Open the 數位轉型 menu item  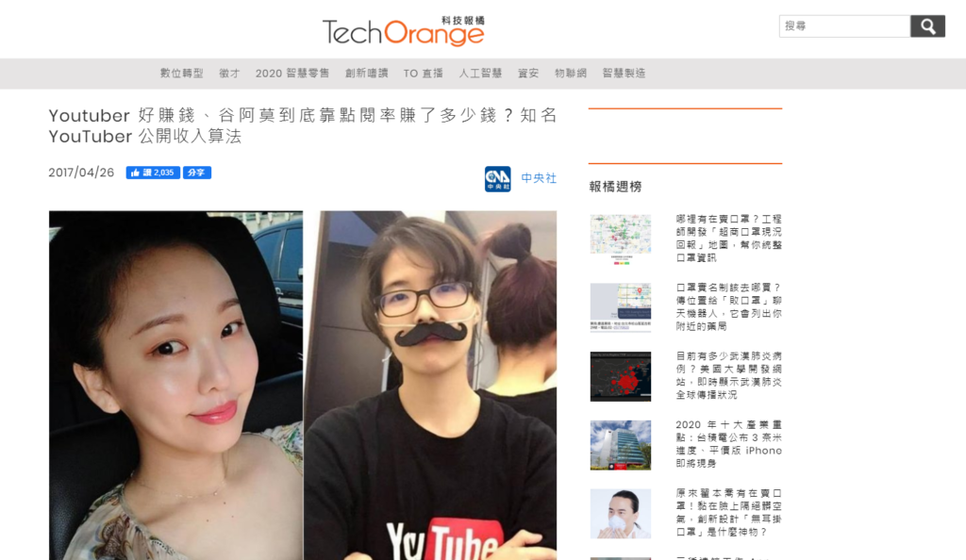pos(181,74)
